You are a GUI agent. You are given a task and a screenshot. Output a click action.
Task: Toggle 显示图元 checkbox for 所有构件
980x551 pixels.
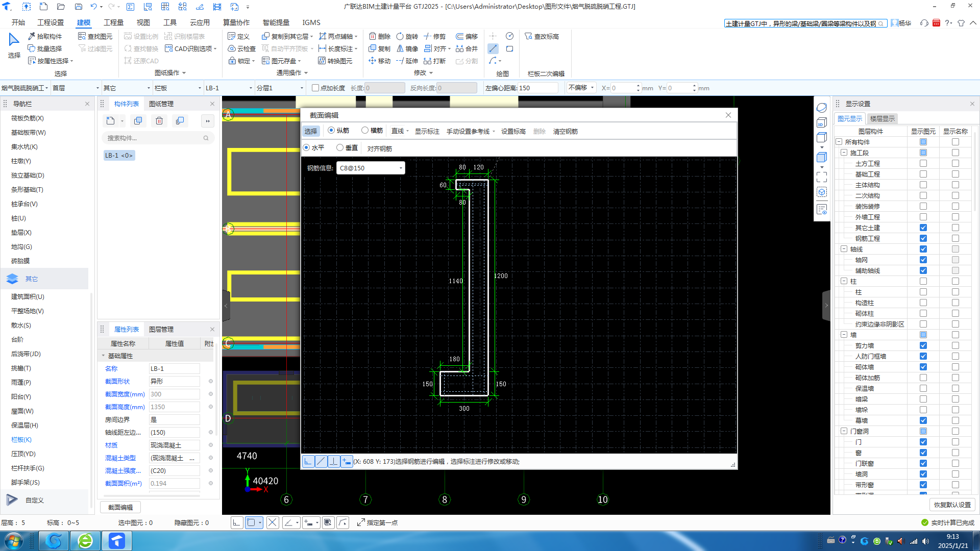tap(923, 142)
